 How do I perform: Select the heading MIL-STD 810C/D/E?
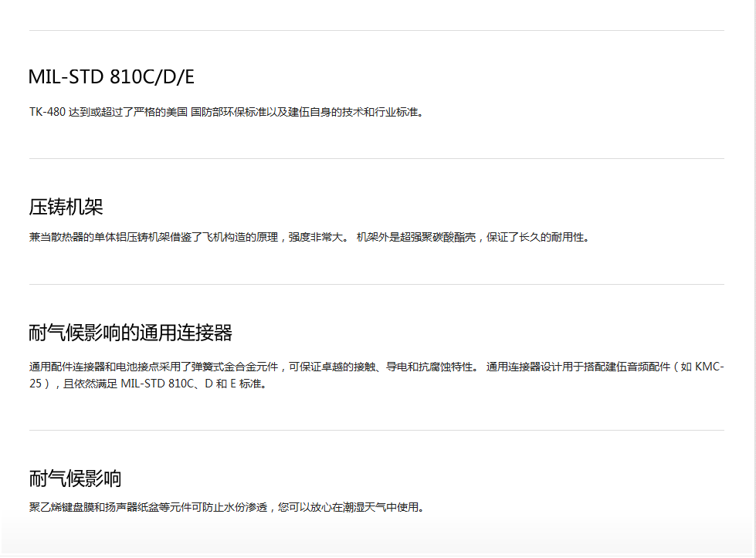click(111, 77)
